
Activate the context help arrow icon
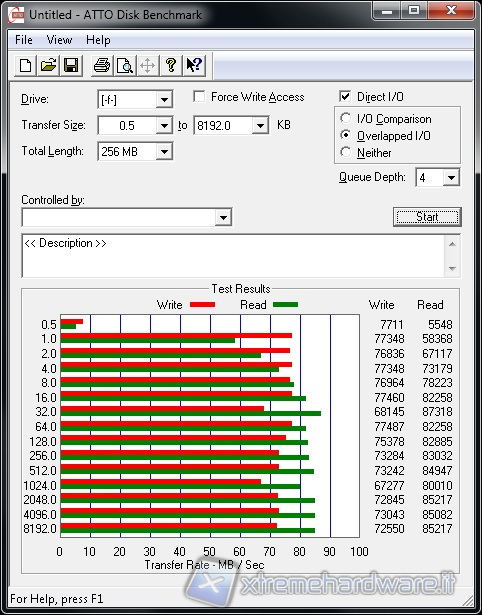194,65
